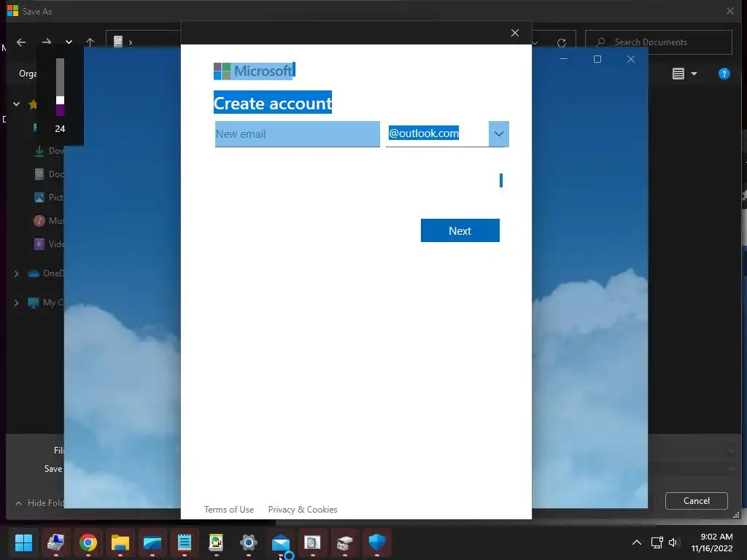Change the view layout in Save As
This screenshot has width=747, height=560.
click(678, 74)
